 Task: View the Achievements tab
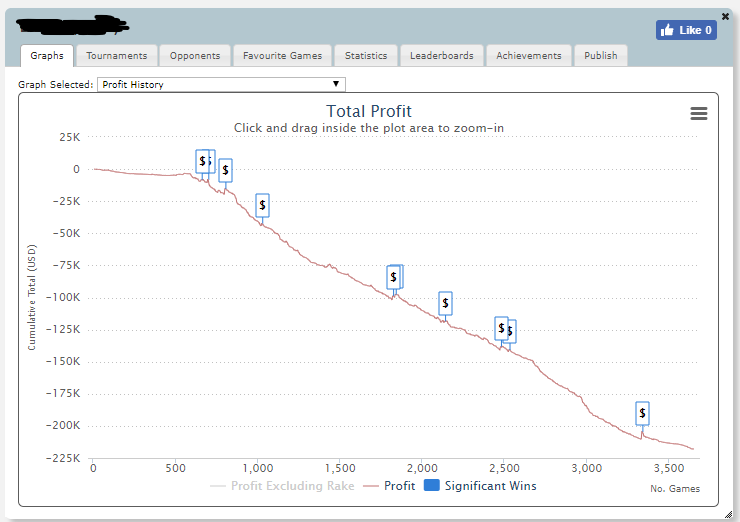[x=529, y=56]
